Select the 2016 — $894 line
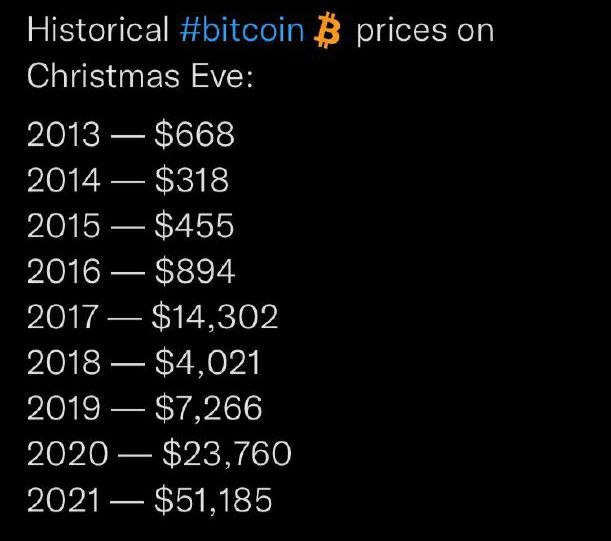This screenshot has width=611, height=541. [131, 271]
